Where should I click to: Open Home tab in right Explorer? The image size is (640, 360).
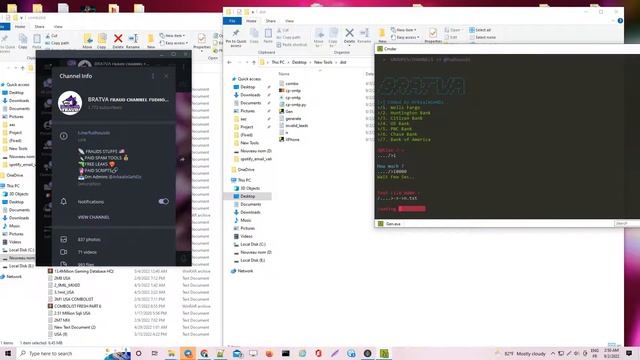[x=251, y=21]
